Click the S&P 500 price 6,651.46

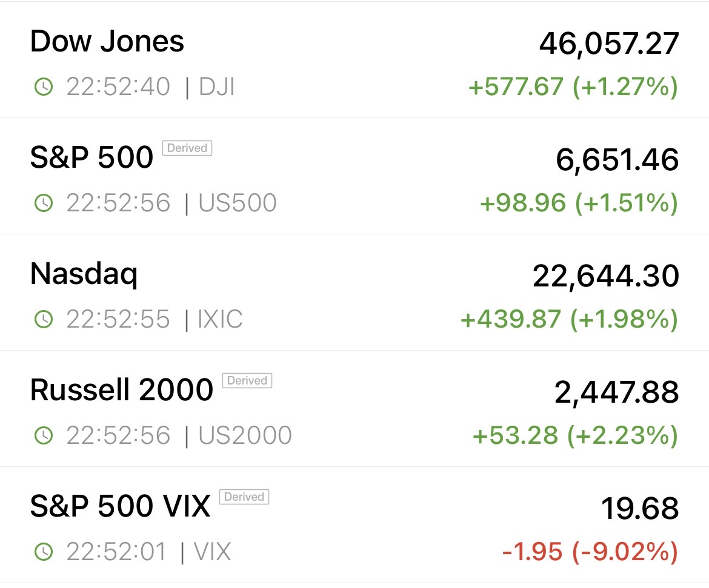(617, 160)
